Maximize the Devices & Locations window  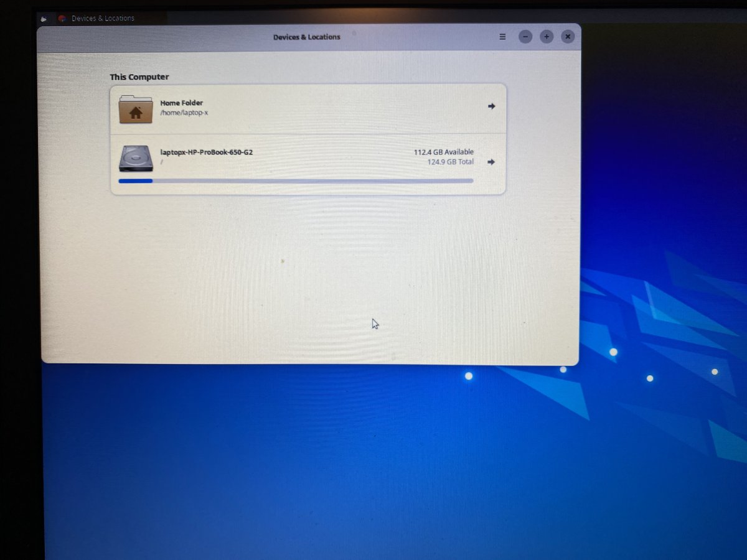[x=547, y=37]
